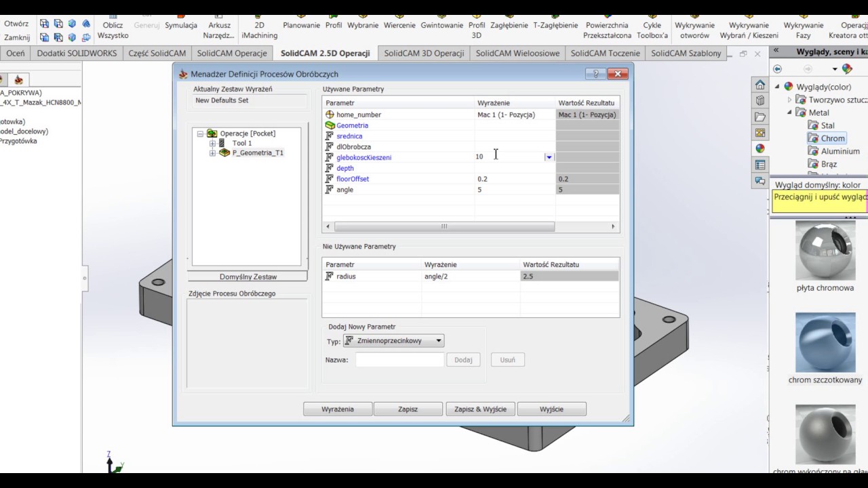
Task: Open View Palette tab in task pane
Action: [x=760, y=133]
